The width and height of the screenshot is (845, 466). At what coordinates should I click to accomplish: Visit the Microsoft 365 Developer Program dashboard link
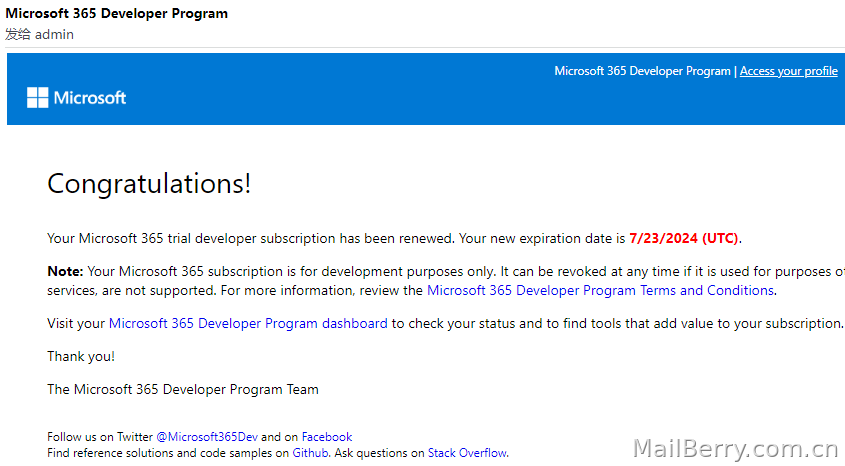(248, 323)
